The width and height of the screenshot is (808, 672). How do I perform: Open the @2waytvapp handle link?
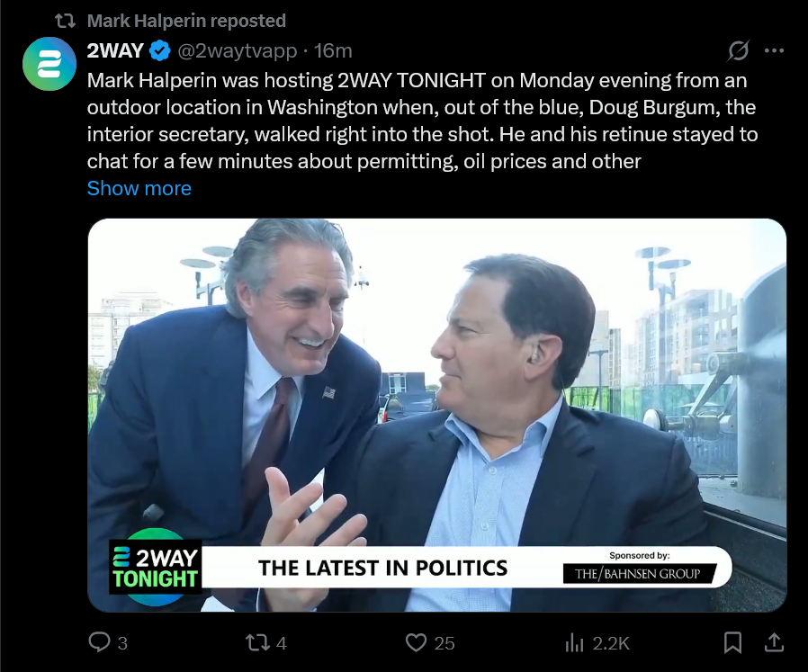[x=238, y=50]
